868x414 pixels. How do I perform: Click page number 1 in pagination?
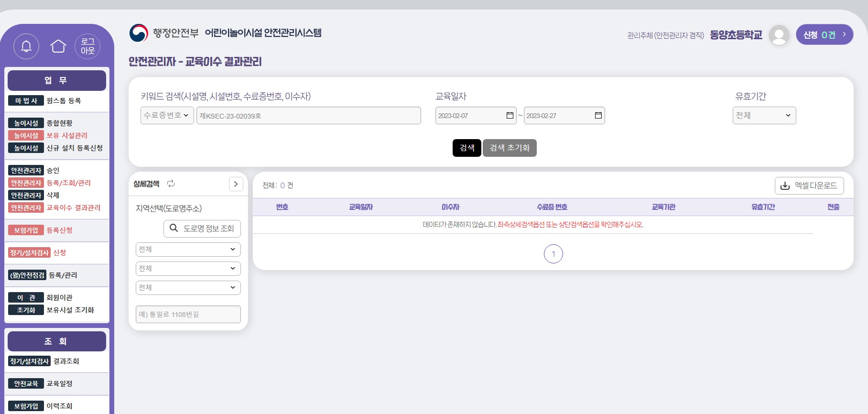click(x=553, y=254)
